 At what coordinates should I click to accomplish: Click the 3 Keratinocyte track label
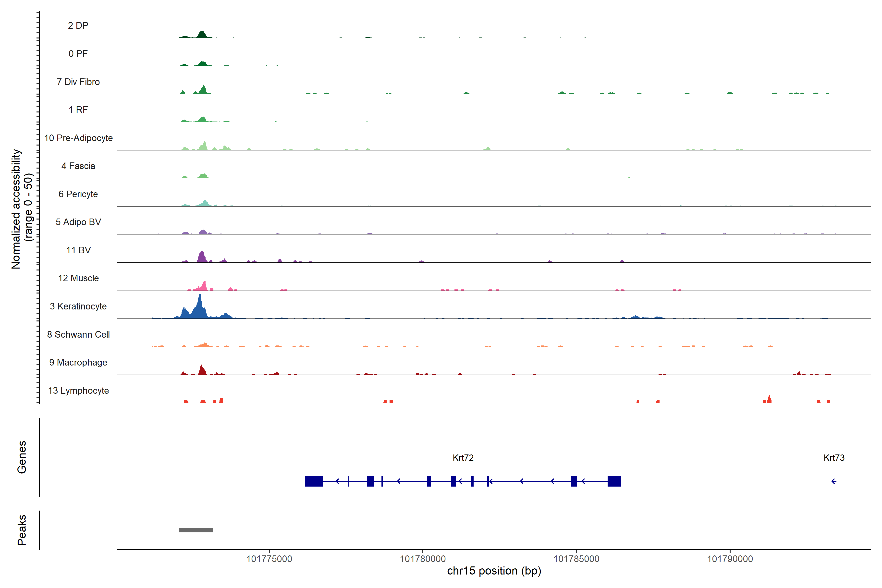tap(78, 306)
